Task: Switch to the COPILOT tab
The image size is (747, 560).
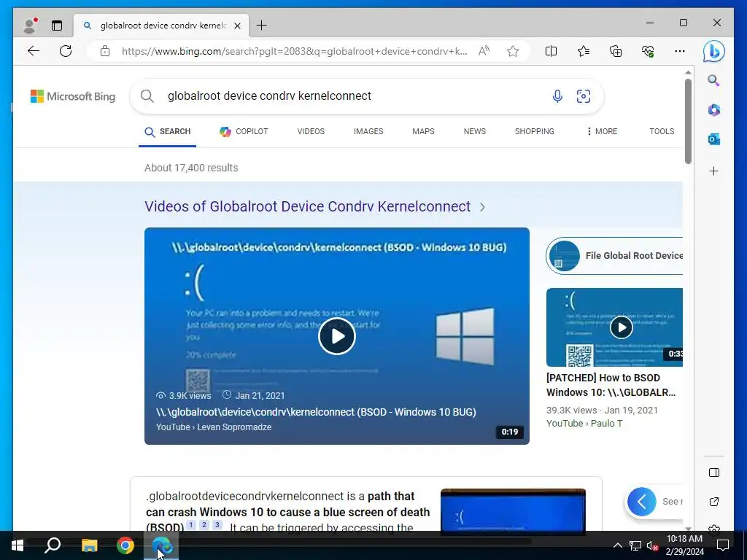Action: [x=244, y=131]
